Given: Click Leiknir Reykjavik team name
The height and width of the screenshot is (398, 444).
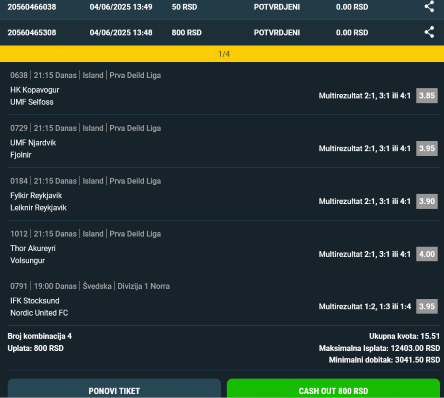Looking at the screenshot, I should 38,208.
